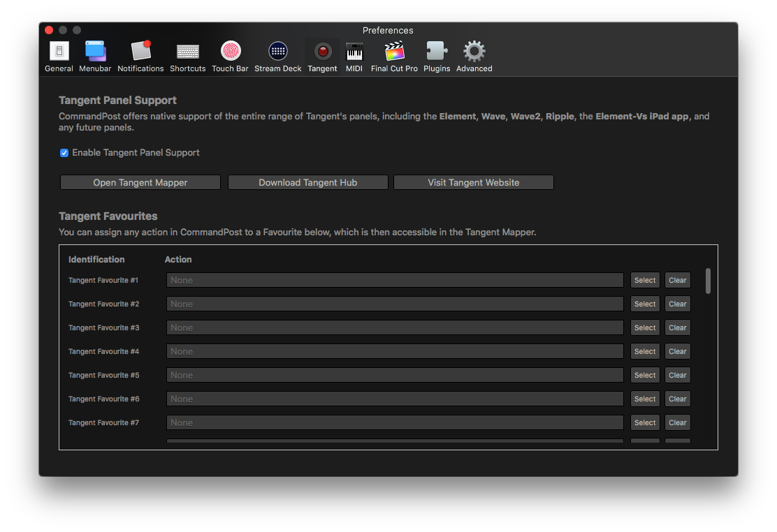777x532 pixels.
Task: Click the favourites list scrollbar thumb
Action: click(x=708, y=281)
